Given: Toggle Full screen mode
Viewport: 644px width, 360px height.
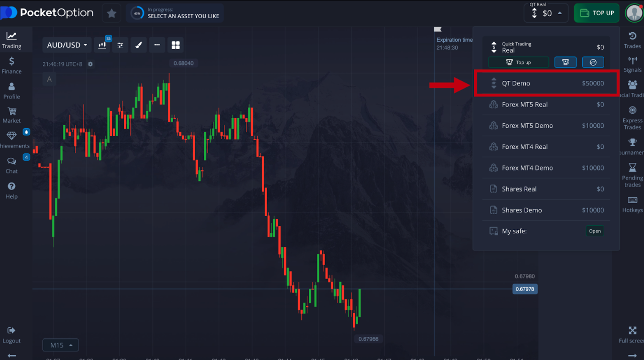Looking at the screenshot, I should point(632,335).
